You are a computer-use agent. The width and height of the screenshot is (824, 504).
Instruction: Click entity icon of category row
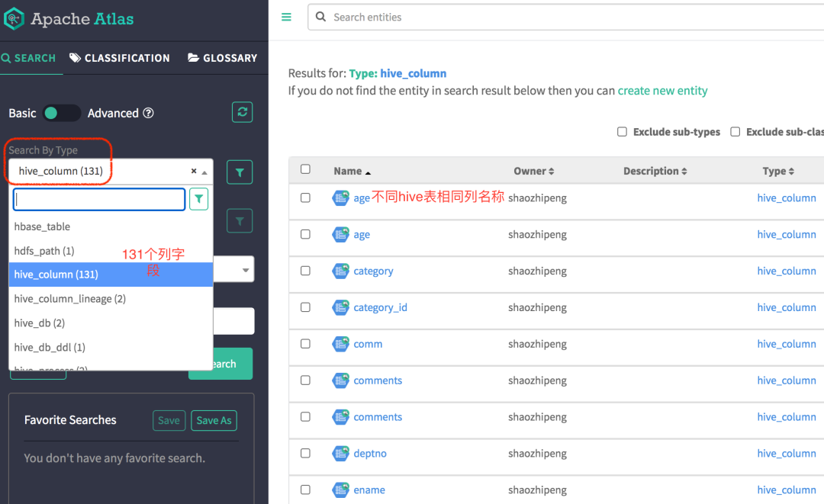coord(340,271)
